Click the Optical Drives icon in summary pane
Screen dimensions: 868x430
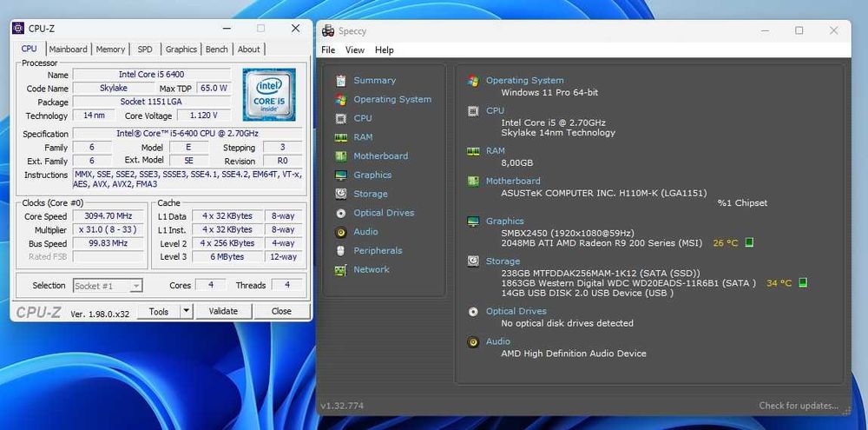[473, 311]
